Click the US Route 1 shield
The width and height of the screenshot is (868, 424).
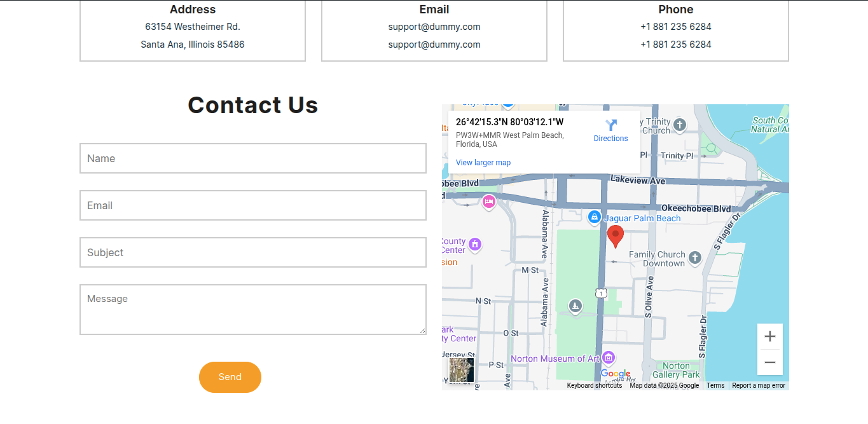pos(602,293)
